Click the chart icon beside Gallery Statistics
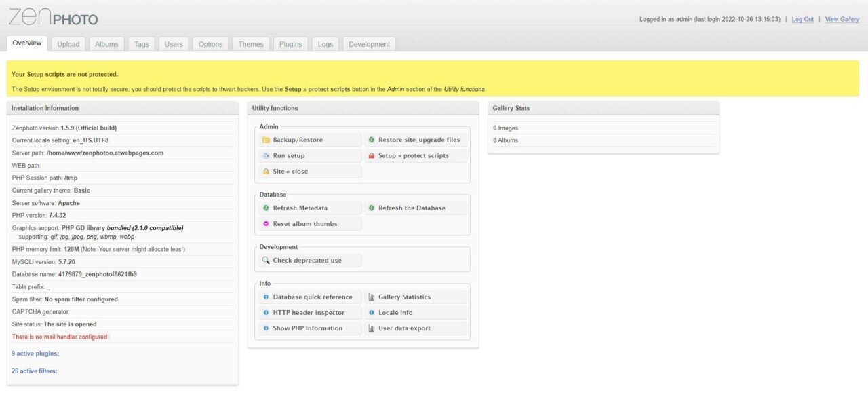The width and height of the screenshot is (868, 399). click(370, 297)
